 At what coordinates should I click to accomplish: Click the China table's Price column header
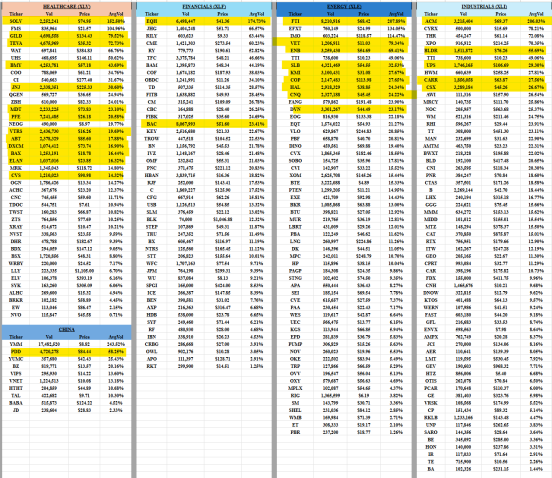pos(84,337)
